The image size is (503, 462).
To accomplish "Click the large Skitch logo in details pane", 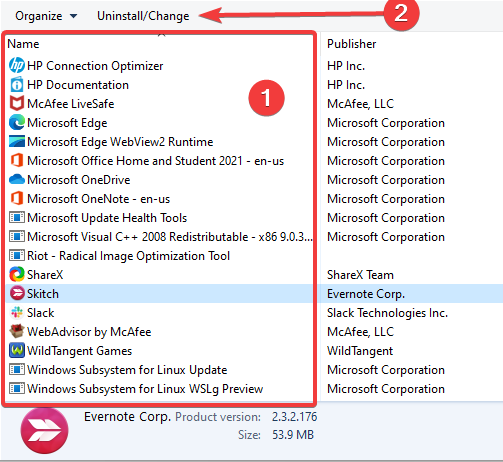I will click(44, 430).
